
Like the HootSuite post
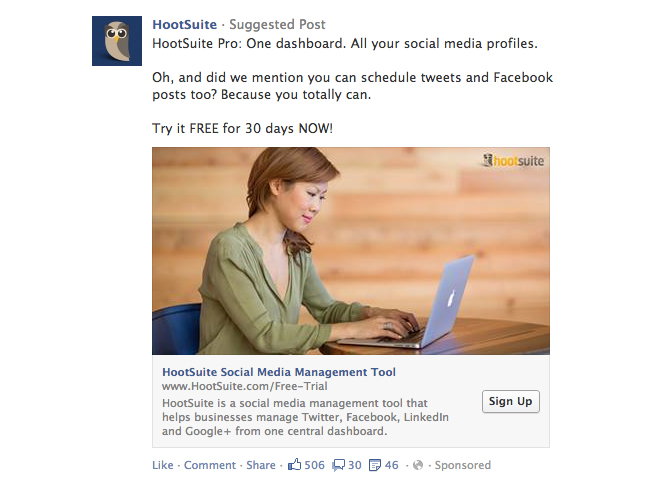162,465
